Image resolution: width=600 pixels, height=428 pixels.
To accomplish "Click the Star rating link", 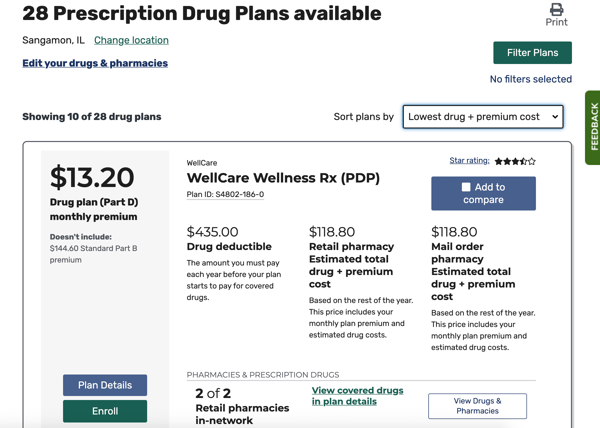I will [x=469, y=161].
